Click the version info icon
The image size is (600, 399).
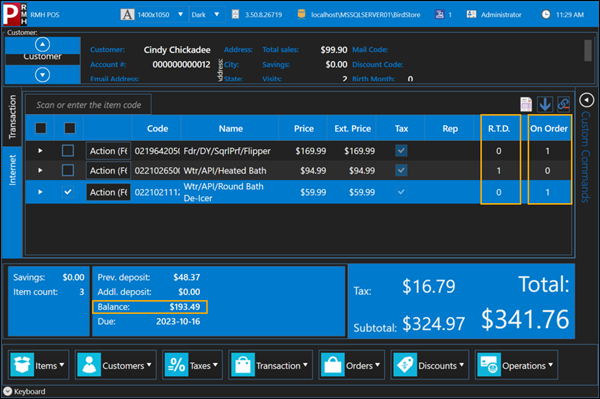[235, 15]
